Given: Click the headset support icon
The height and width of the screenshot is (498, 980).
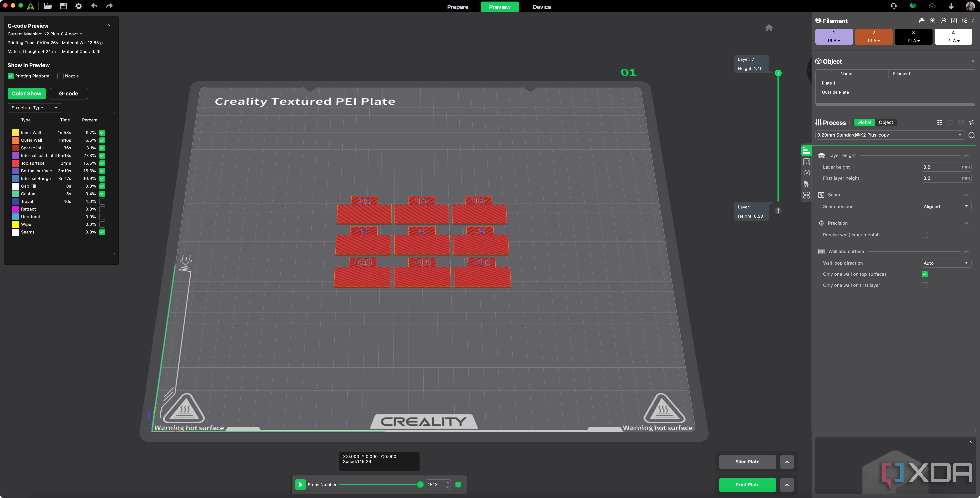Looking at the screenshot, I should (x=894, y=6).
